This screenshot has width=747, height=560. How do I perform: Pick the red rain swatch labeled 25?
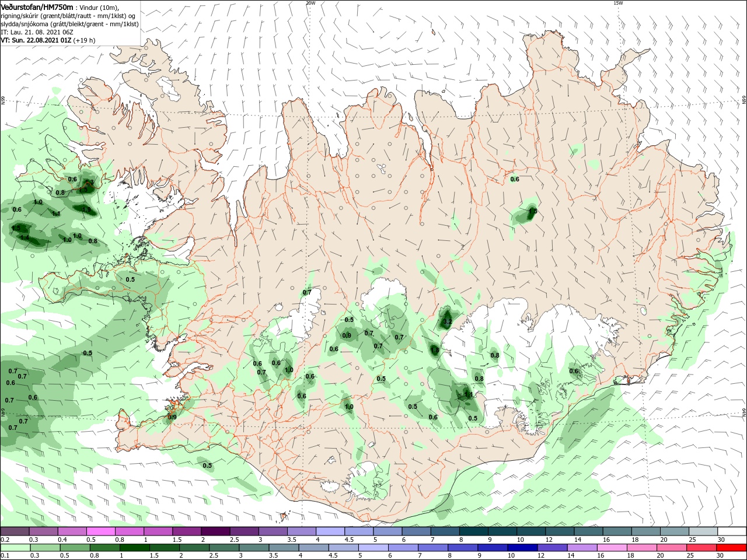(701, 547)
